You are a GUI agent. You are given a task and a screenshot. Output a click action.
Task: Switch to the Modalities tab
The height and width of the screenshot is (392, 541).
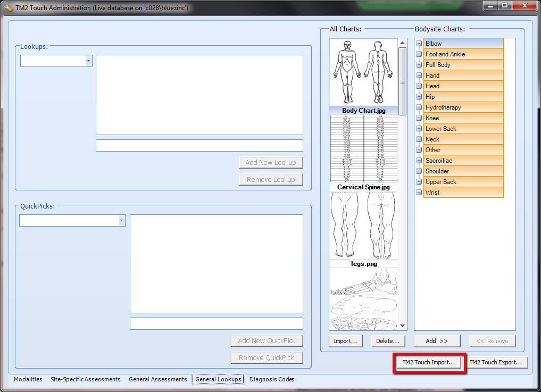pos(28,379)
